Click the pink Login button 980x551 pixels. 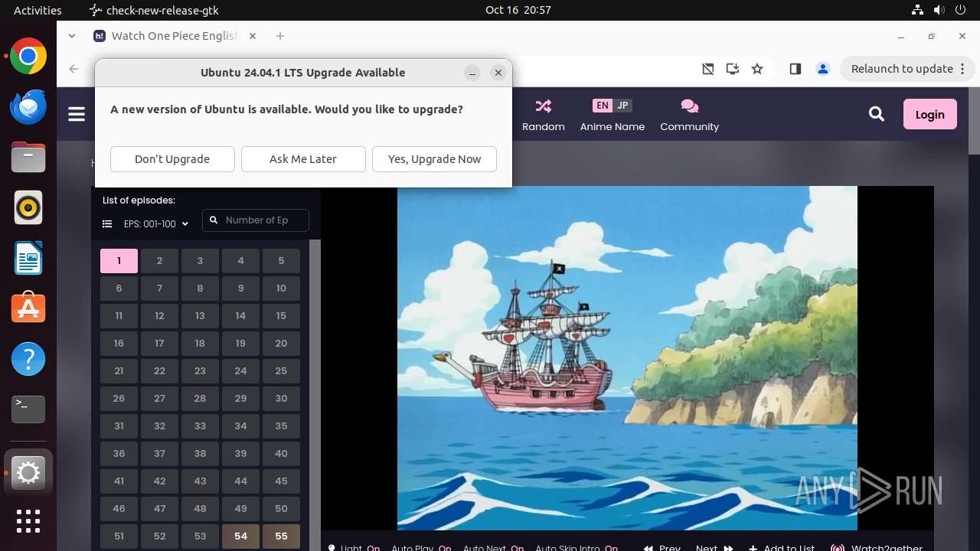click(x=929, y=114)
